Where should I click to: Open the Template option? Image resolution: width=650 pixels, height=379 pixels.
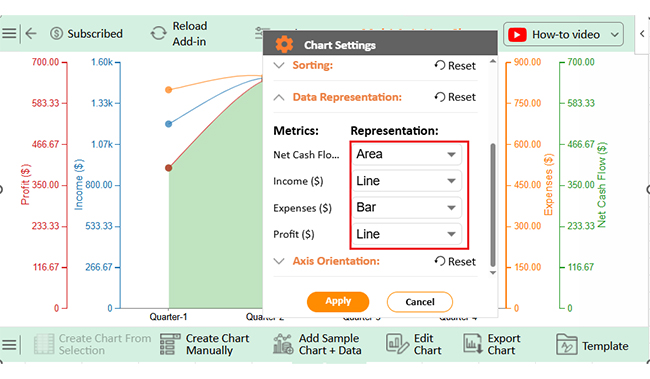coord(592,346)
